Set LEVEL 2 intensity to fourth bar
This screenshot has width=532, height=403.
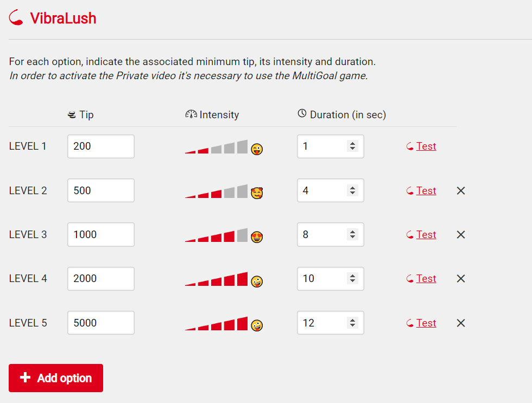(229, 192)
